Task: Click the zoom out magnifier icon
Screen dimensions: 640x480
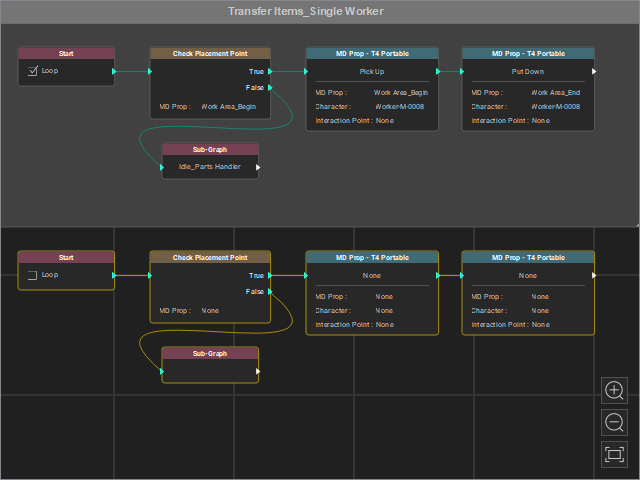Action: coord(614,422)
